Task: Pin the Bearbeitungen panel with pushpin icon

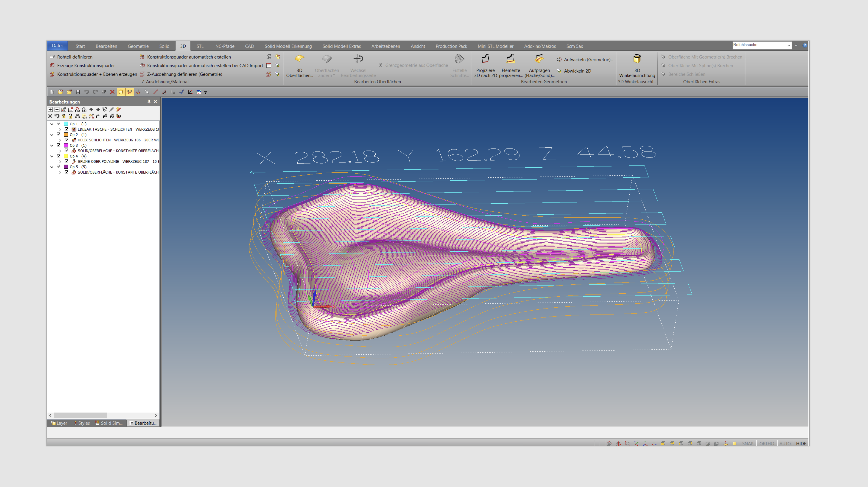Action: tap(149, 101)
